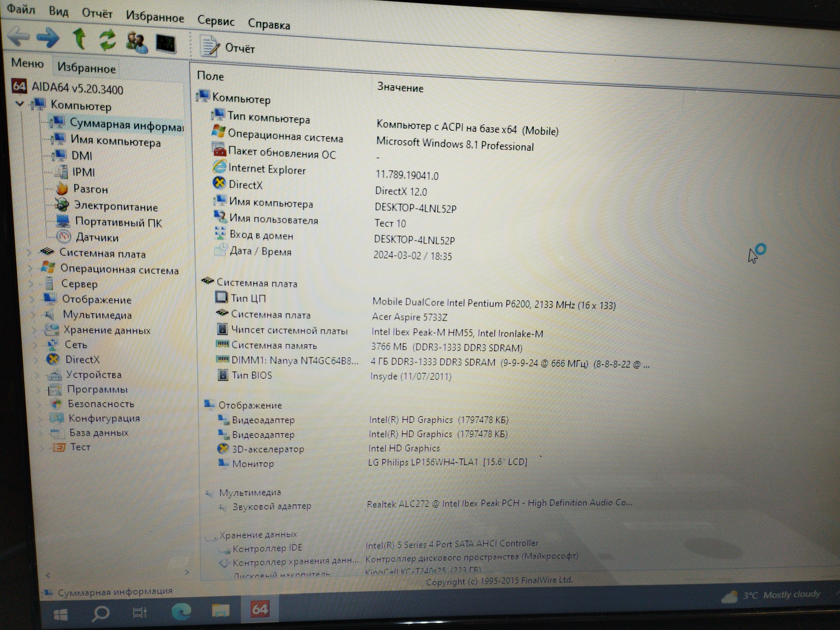Select Имя компьютера tree item
840x630 pixels.
(x=105, y=141)
